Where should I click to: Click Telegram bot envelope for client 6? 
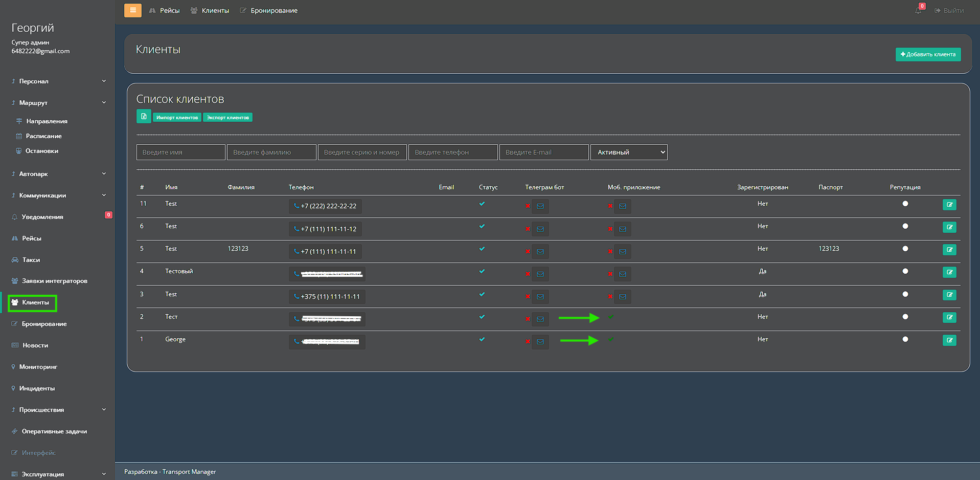click(x=540, y=229)
